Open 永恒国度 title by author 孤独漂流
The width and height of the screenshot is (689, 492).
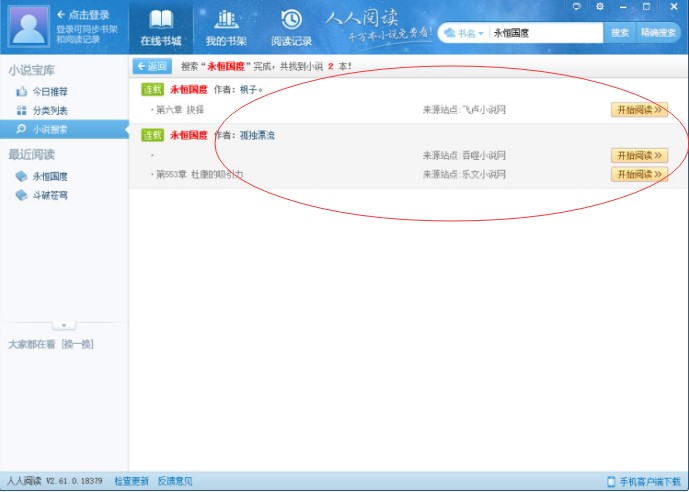coord(189,135)
